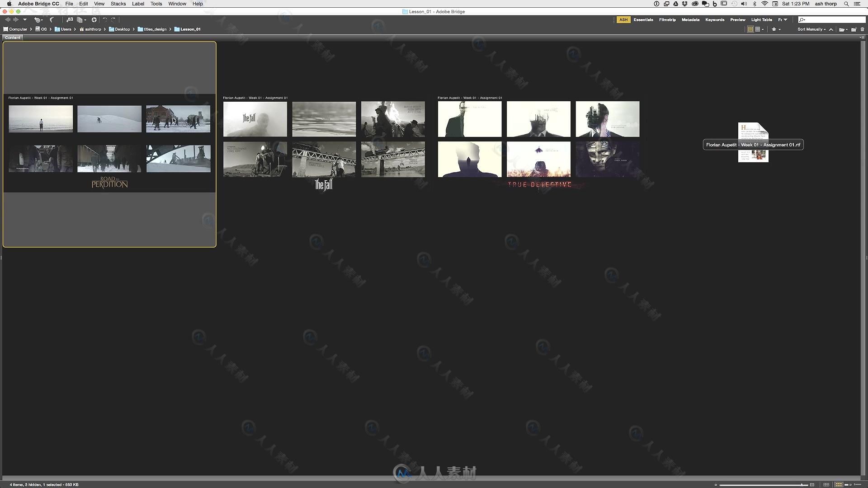Viewport: 868px width, 488px height.
Task: Go forward with the forward arrow
Action: 16,20
